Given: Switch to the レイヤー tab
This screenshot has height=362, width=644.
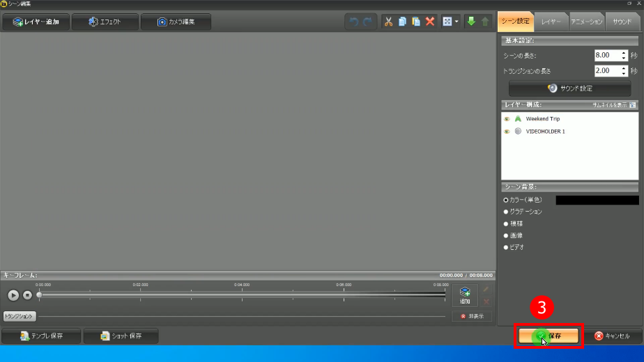Looking at the screenshot, I should coord(551,22).
